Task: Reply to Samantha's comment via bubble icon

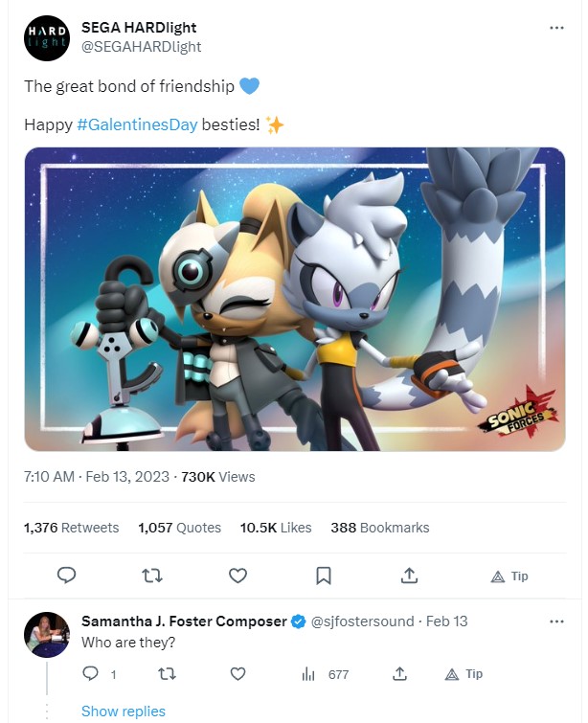Action: (x=90, y=674)
